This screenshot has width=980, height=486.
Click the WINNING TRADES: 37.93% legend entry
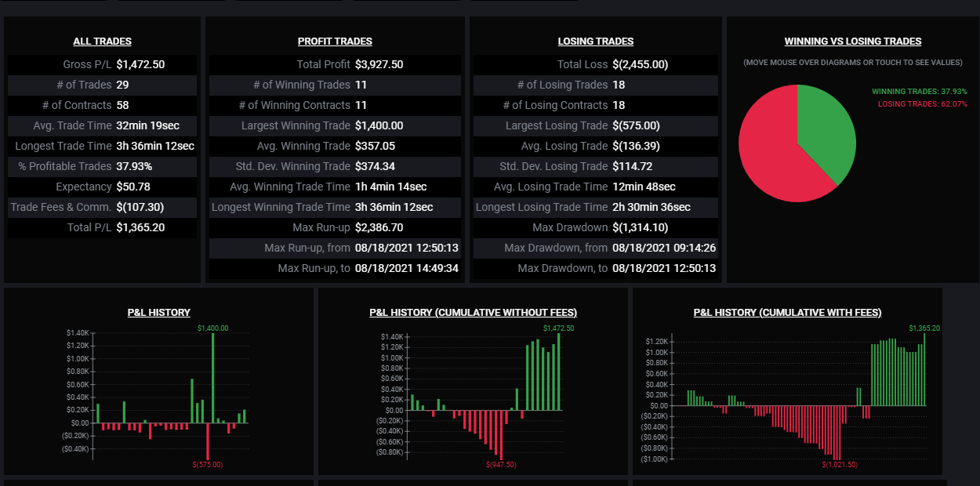point(920,92)
